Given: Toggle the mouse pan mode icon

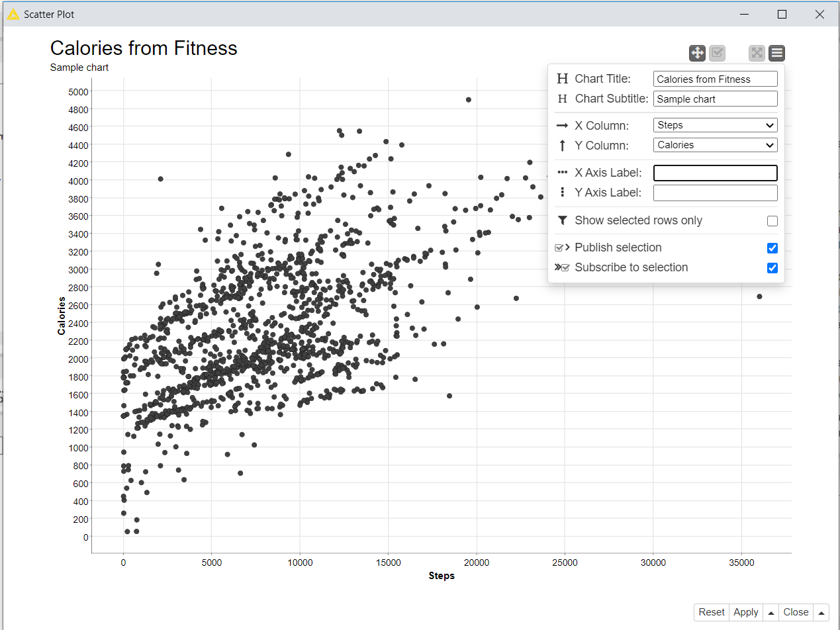Looking at the screenshot, I should coord(697,54).
